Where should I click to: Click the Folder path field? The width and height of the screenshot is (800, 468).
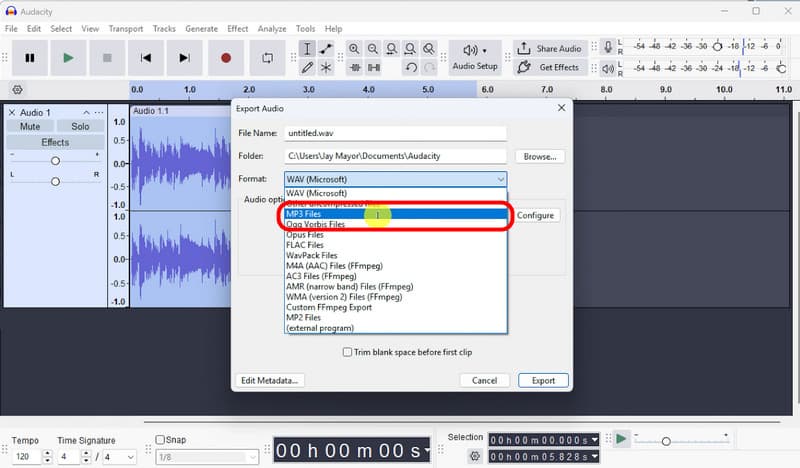(x=395, y=156)
